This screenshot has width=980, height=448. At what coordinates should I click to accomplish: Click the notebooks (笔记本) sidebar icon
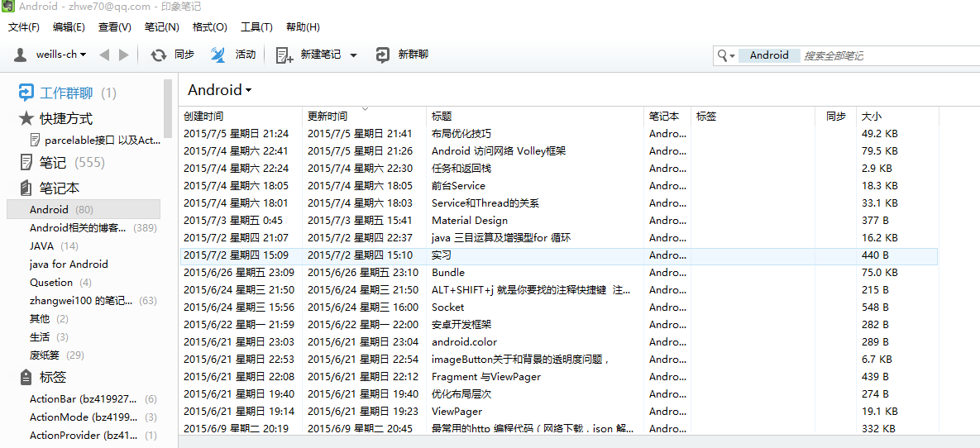(x=26, y=188)
